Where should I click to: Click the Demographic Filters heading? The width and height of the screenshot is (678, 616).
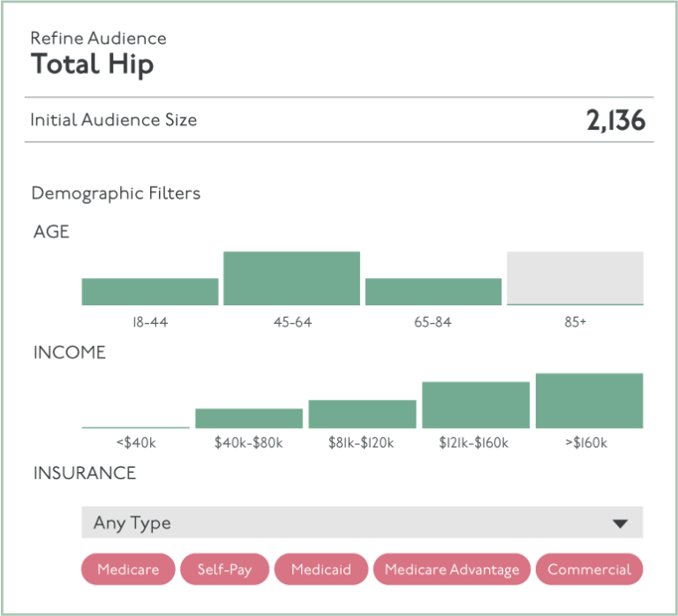[x=116, y=192]
